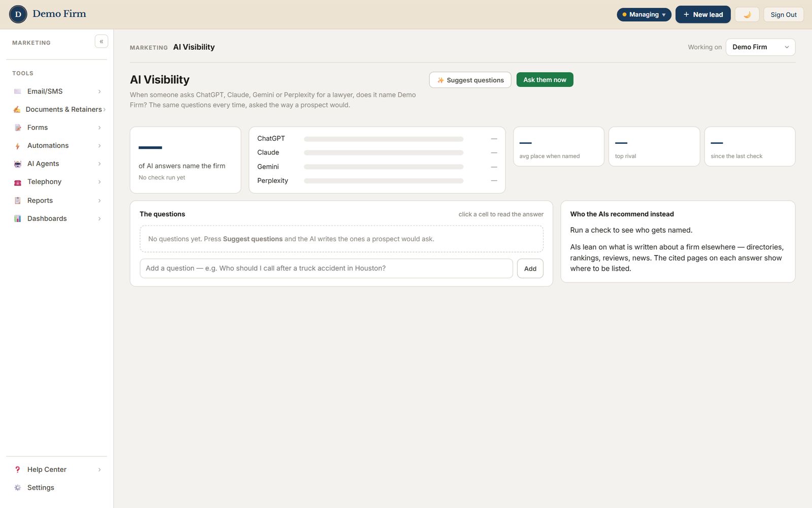Click the Documents & Retainers icon
This screenshot has height=508, width=812.
pyautogui.click(x=17, y=109)
